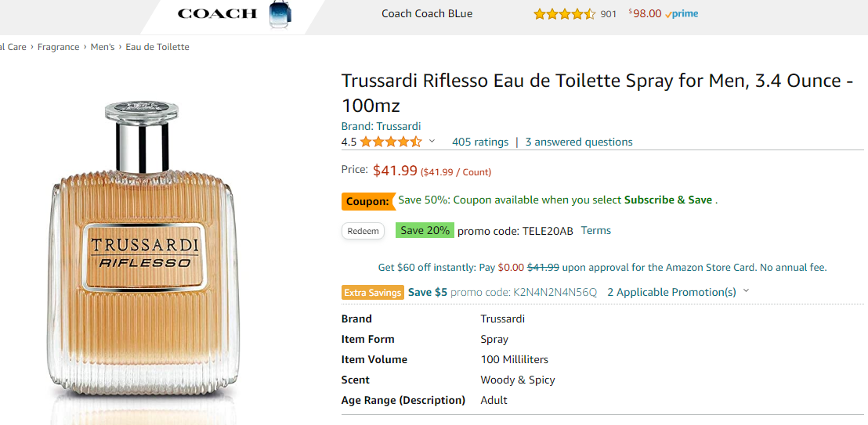Expand the 2 Applicable Promotion(s) chevron
The image size is (868, 425).
746,291
